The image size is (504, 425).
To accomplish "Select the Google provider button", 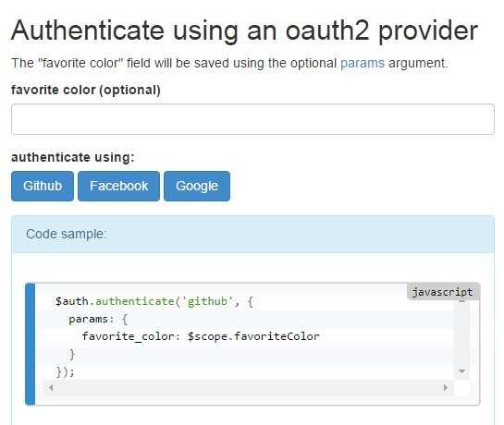I will (197, 186).
